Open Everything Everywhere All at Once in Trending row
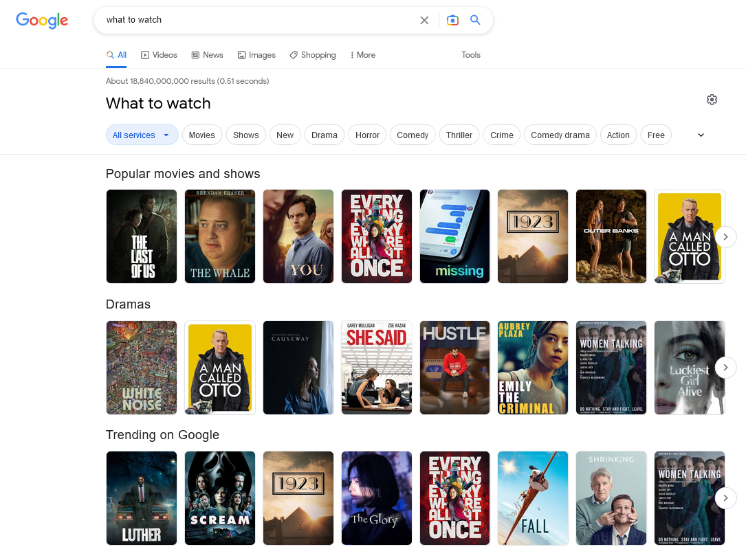The height and width of the screenshot is (560, 746). click(x=455, y=498)
